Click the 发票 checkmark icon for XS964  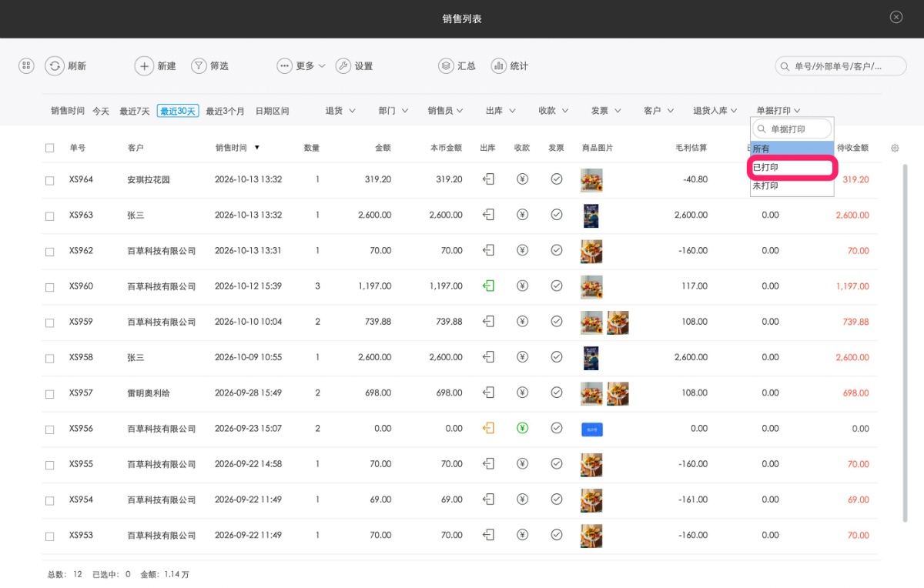[x=557, y=179]
